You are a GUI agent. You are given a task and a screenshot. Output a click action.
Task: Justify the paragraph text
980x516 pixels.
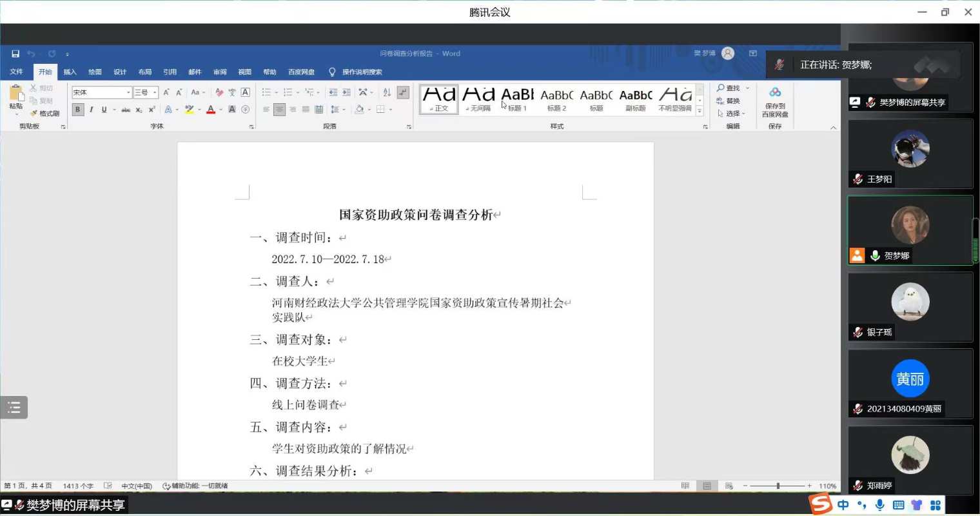(306, 110)
